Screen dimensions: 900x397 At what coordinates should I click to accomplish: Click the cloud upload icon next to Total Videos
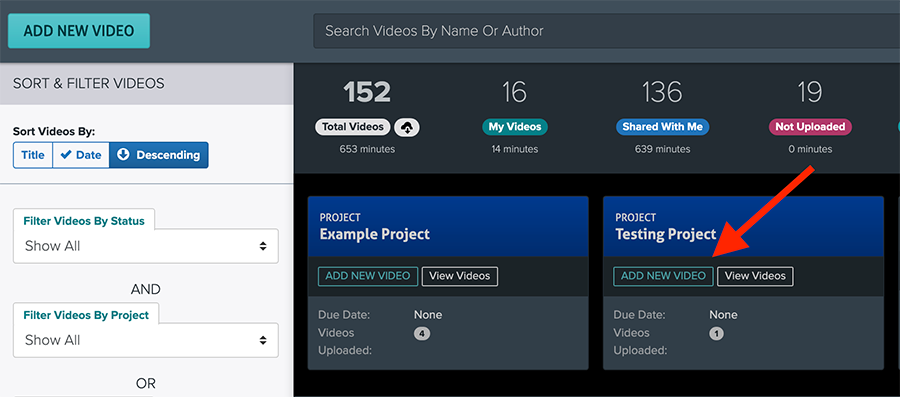point(407,128)
